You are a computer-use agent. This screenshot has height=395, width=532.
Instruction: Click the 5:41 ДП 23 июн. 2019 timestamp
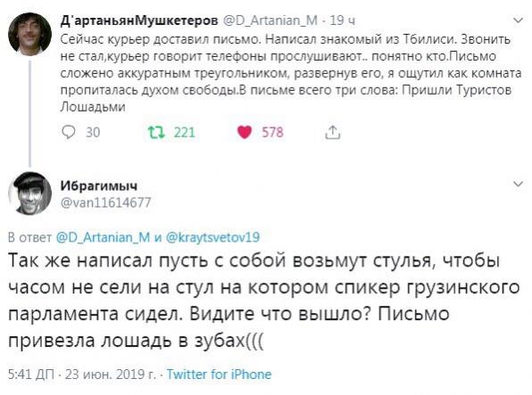[81, 374]
